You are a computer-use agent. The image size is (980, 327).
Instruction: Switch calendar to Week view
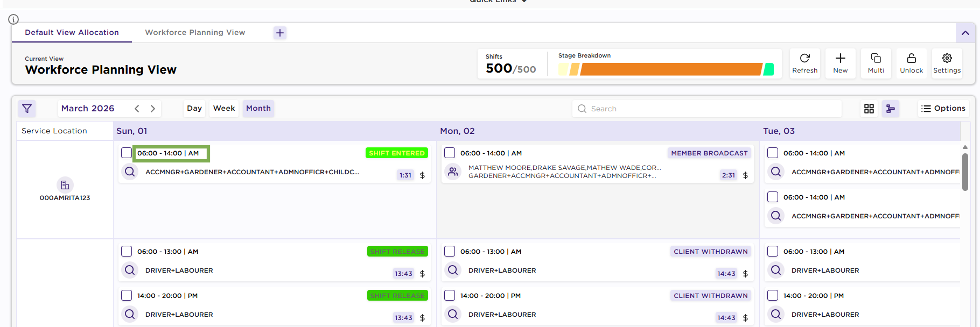[x=223, y=109]
